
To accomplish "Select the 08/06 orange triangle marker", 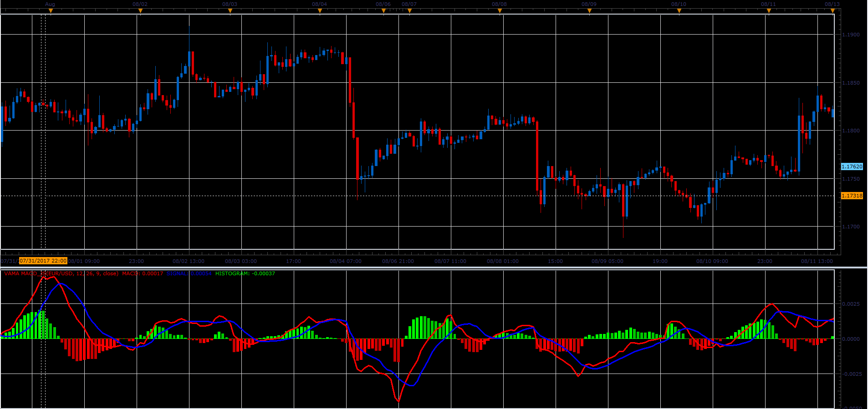I will pos(383,11).
